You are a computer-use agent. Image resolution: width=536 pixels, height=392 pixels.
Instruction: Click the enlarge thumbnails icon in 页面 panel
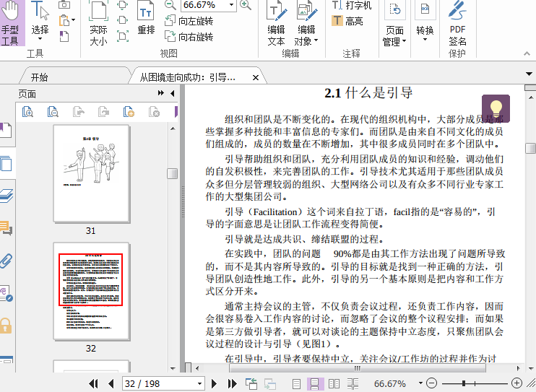[27, 111]
